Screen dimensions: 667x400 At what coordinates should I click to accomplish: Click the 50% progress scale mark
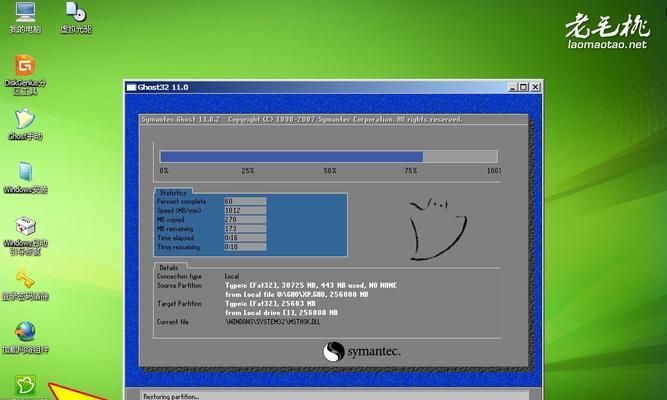click(330, 171)
